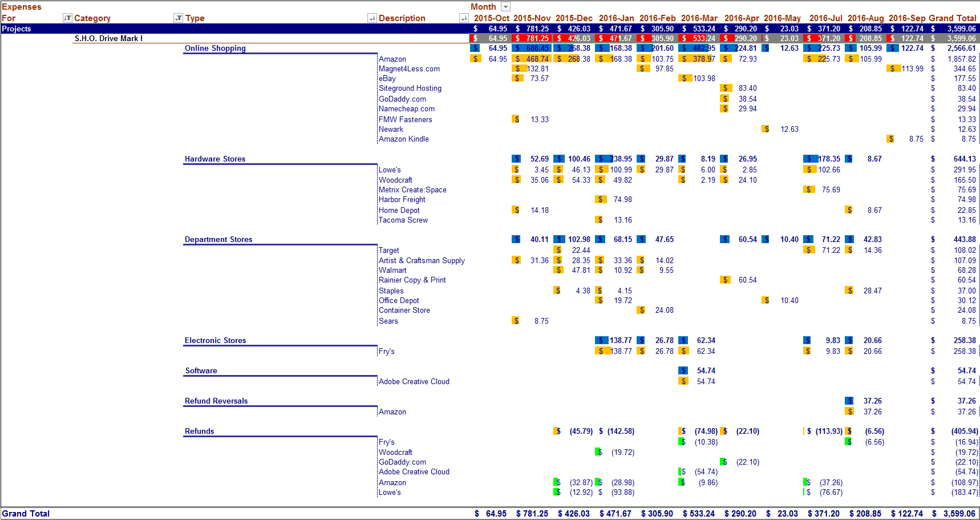
Task: Click the 2016-Sep column header
Action: [907, 18]
